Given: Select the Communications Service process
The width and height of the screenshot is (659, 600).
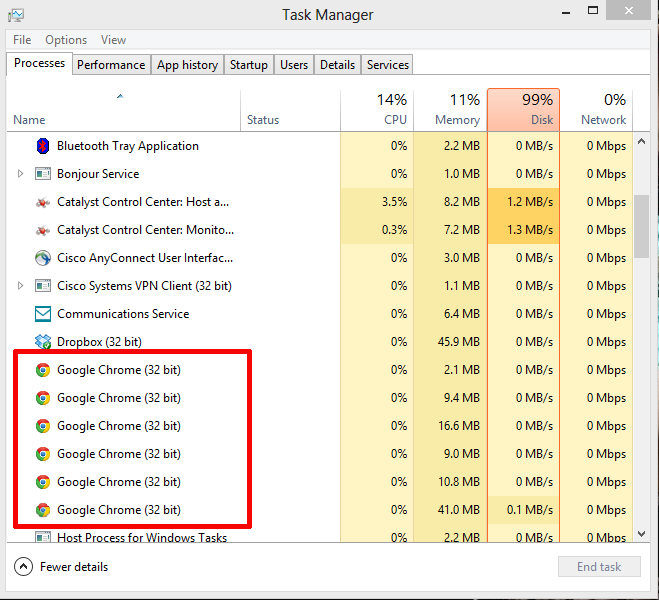Looking at the screenshot, I should (319, 314).
